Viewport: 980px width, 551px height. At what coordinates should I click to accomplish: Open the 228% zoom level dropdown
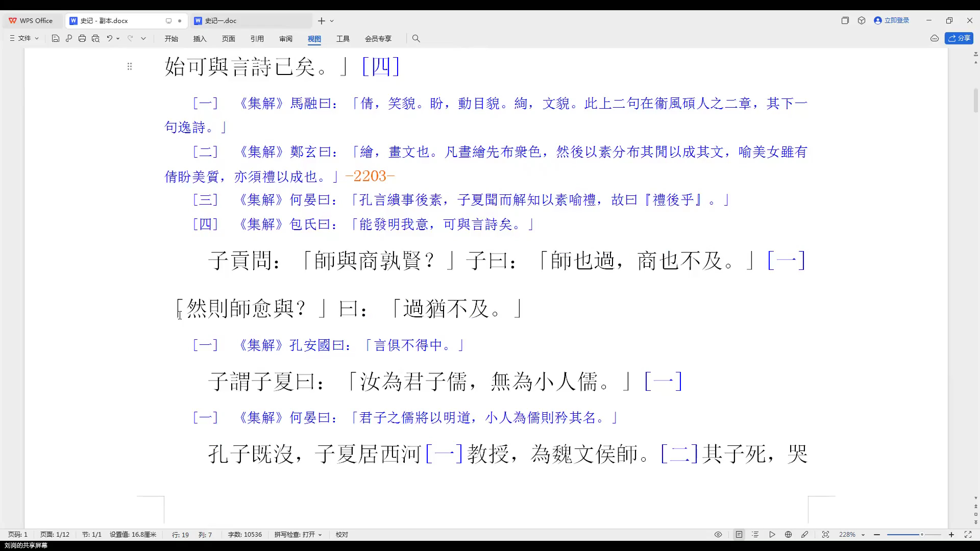pos(851,535)
